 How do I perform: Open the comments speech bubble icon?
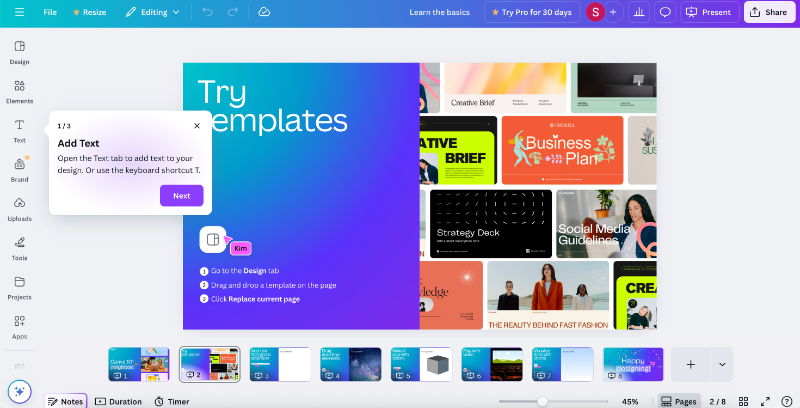(x=665, y=12)
